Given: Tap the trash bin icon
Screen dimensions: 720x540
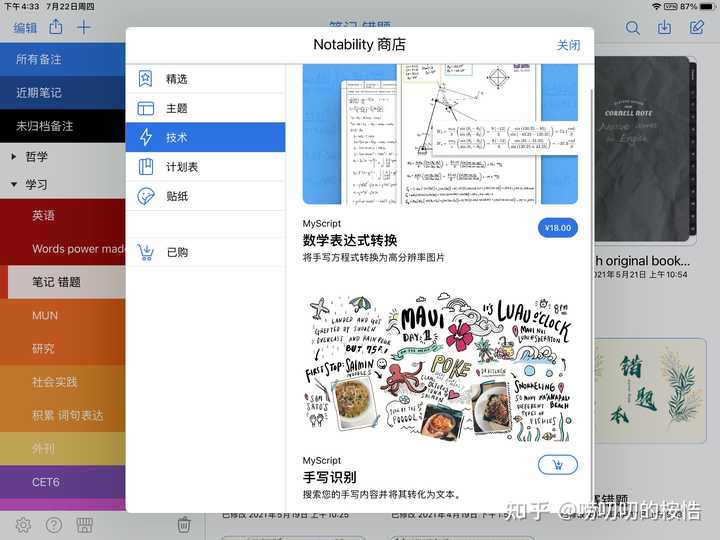Looking at the screenshot, I should 184,524.
